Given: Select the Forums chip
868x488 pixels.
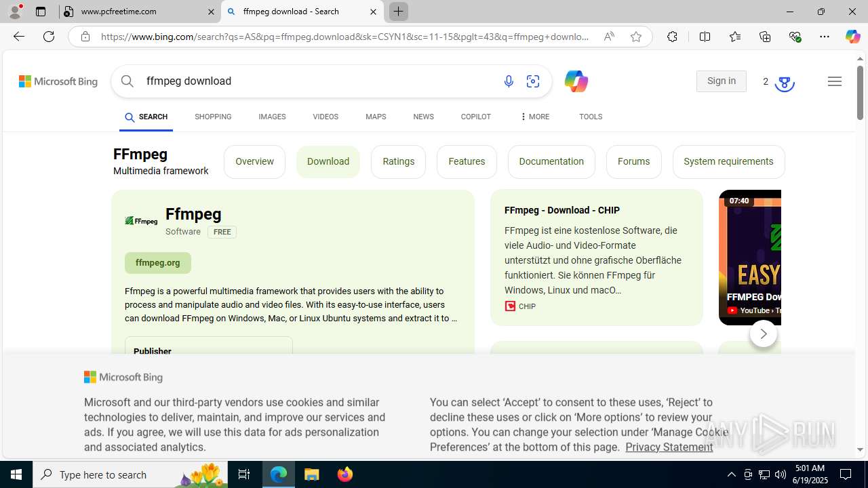Looking at the screenshot, I should 633,162.
